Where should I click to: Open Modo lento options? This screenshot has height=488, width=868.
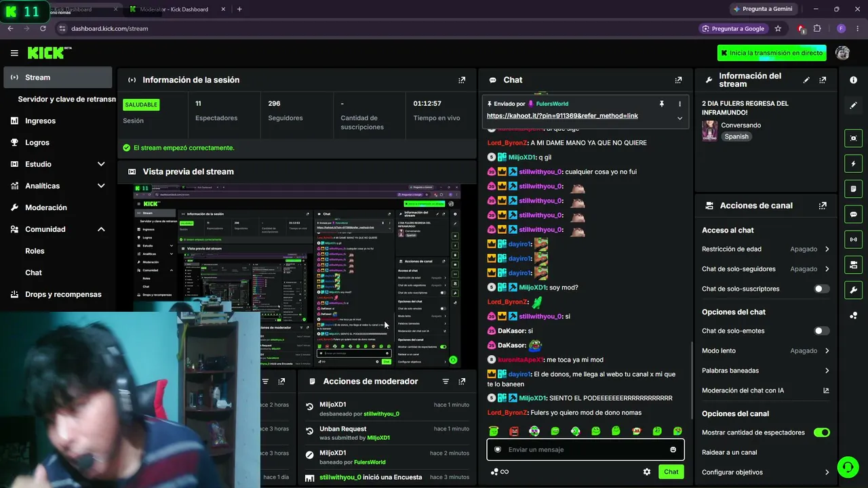[766, 350]
